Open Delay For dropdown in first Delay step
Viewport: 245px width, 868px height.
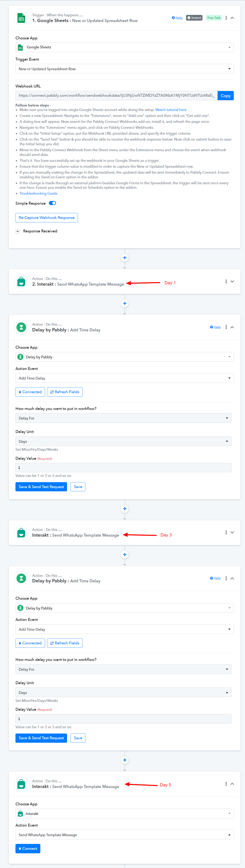click(x=123, y=418)
